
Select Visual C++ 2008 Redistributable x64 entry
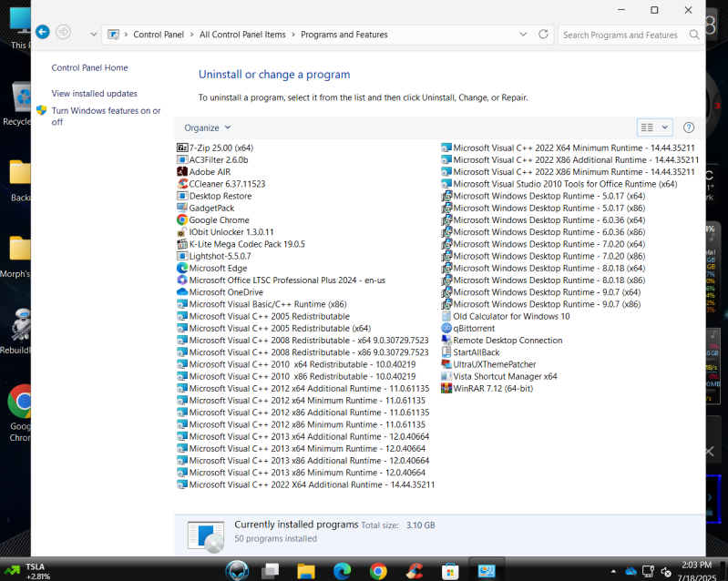click(x=302, y=341)
